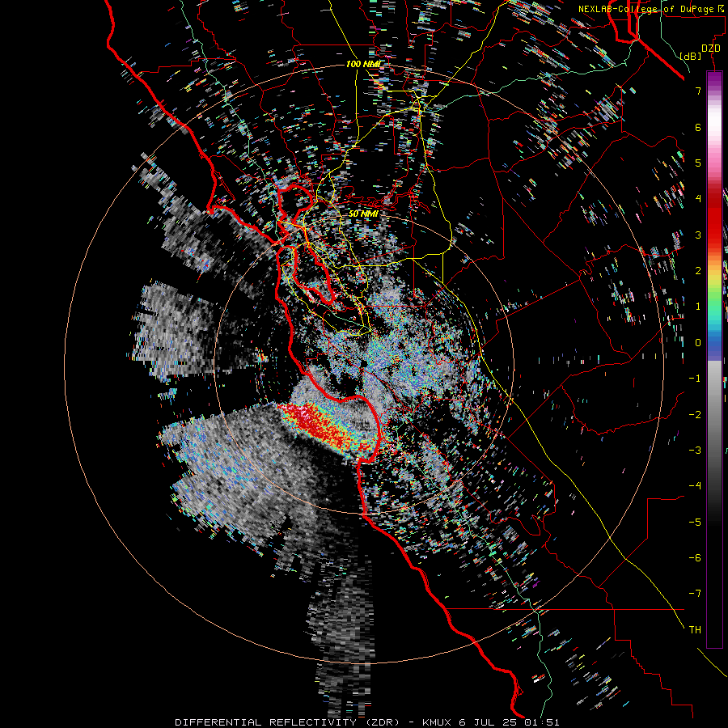The height and width of the screenshot is (728, 728).
Task: Click the 2 value on the scale
Action: coord(698,271)
